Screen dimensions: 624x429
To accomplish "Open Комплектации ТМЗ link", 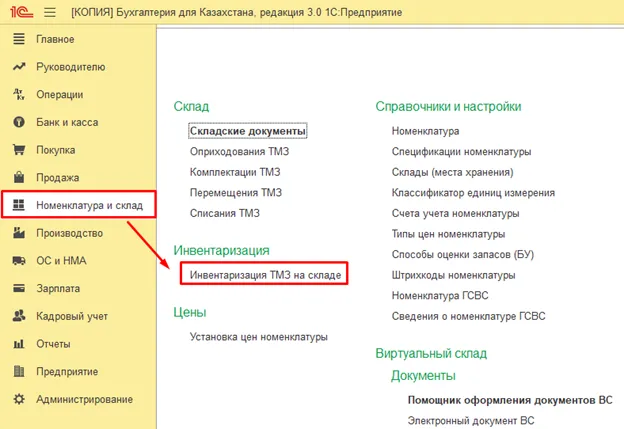I will pos(235,172).
